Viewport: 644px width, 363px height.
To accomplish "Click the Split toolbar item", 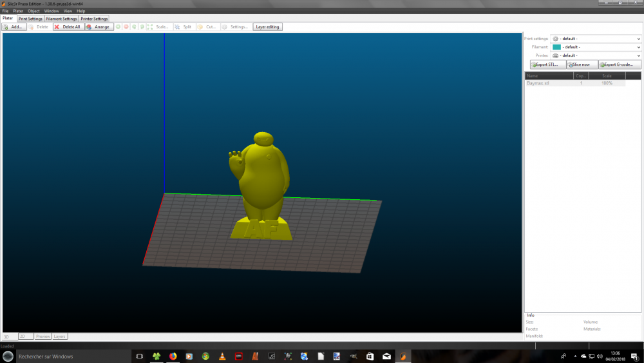I will coord(183,26).
